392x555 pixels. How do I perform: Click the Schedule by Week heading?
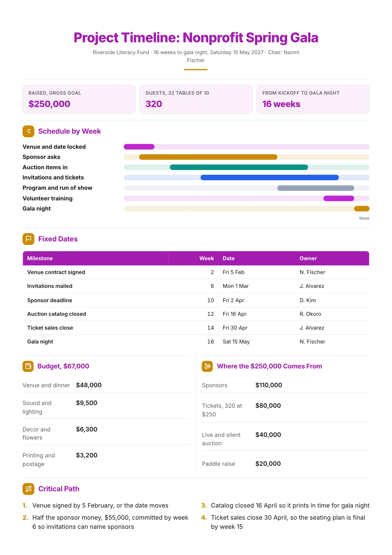click(x=70, y=131)
